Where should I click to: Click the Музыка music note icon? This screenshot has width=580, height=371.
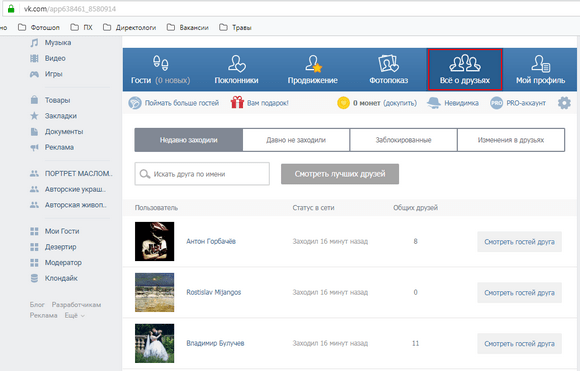tap(34, 43)
